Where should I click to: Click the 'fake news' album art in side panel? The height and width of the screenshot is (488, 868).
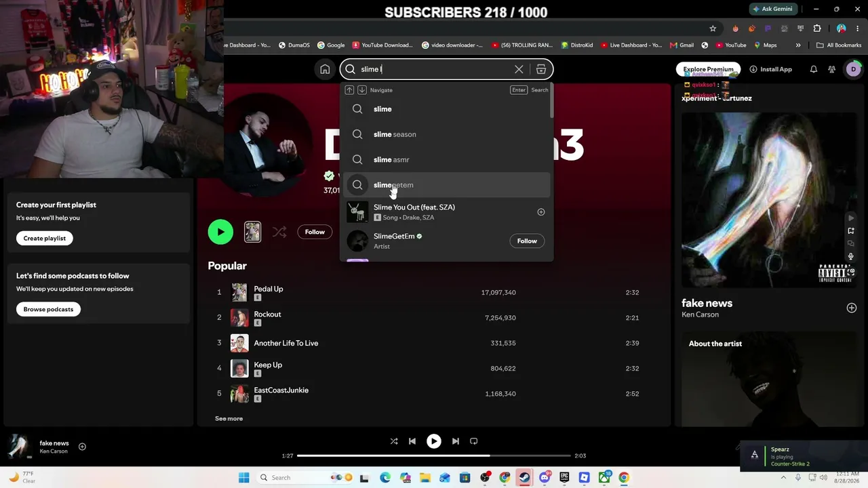point(769,200)
